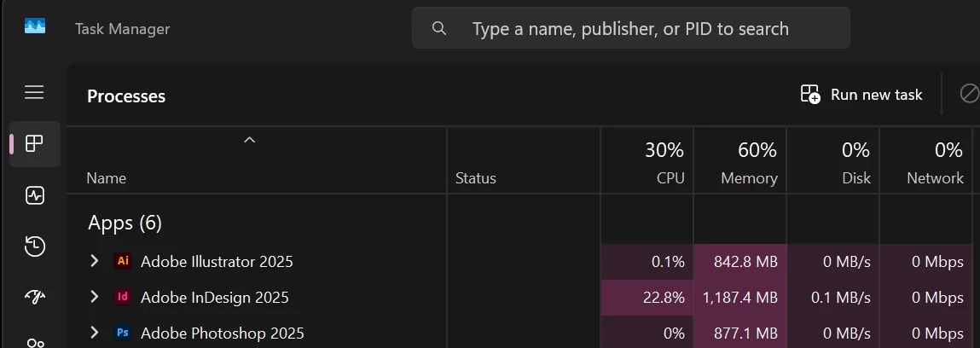Image resolution: width=980 pixels, height=348 pixels.
Task: Click the search magnifier icon
Action: pyautogui.click(x=439, y=28)
